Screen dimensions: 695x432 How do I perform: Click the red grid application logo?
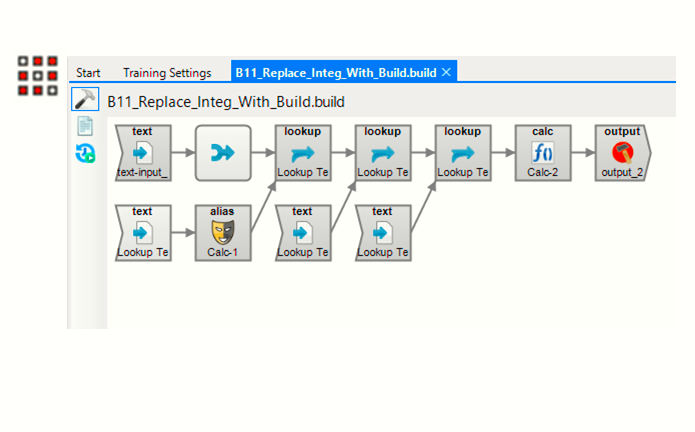pyautogui.click(x=37, y=76)
